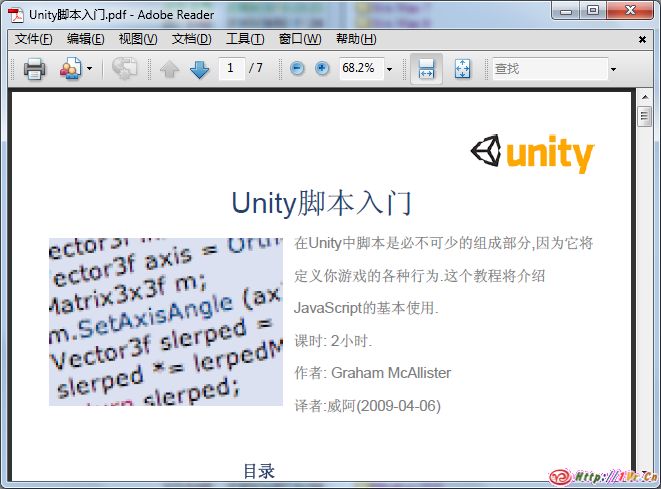Open the 视图(V) menu
This screenshot has width=661, height=489.
click(138, 39)
